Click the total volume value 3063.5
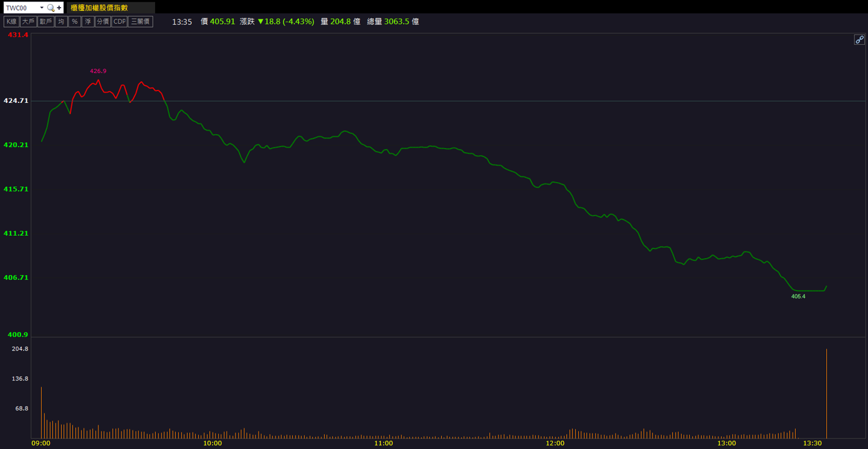 click(397, 22)
